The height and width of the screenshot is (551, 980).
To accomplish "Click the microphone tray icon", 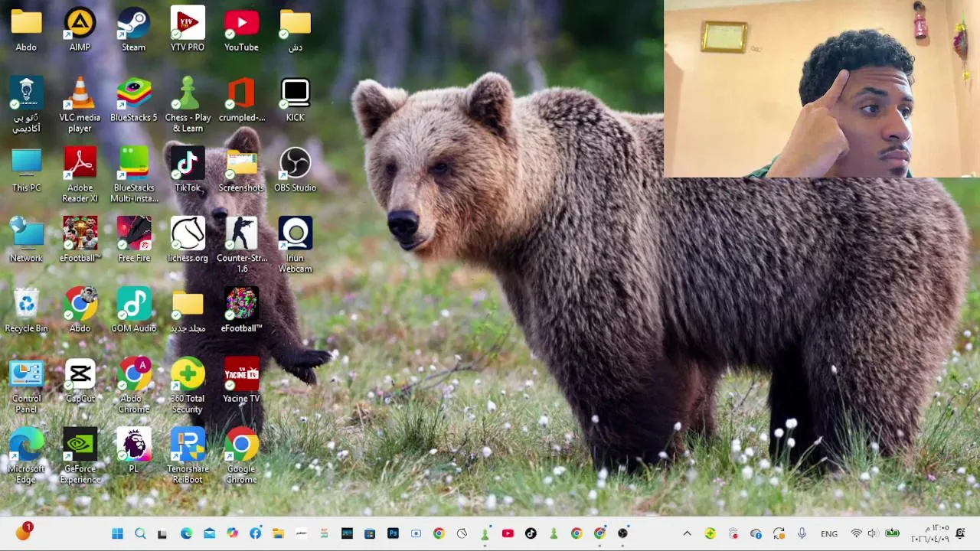I will (x=802, y=533).
